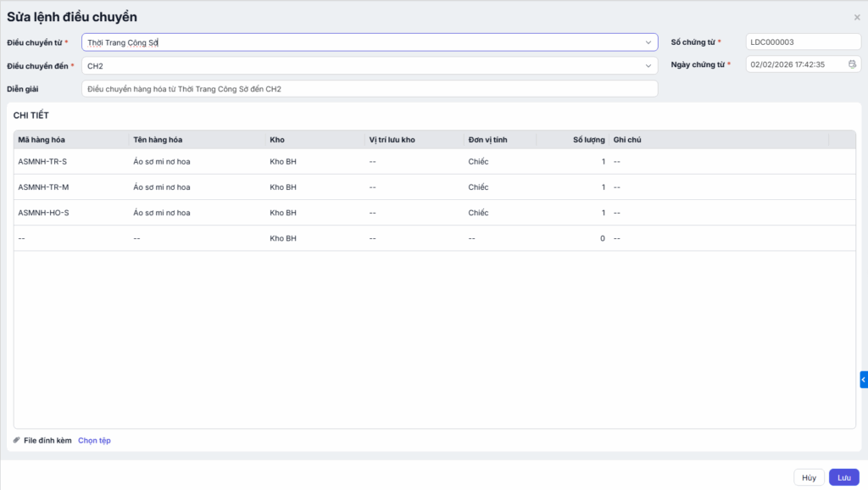Click the paperclip icon beside File đính kèm
868x490 pixels.
click(17, 440)
